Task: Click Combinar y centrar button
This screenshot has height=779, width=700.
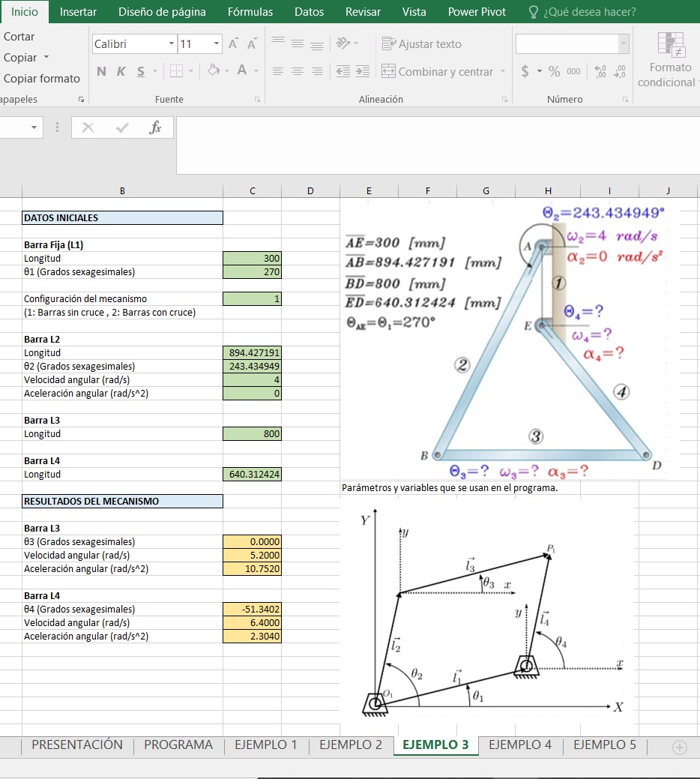Action: coord(438,71)
